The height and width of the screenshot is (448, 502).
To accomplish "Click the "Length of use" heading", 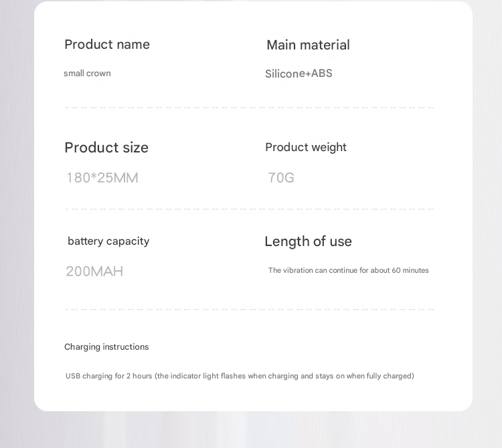I will tap(308, 241).
